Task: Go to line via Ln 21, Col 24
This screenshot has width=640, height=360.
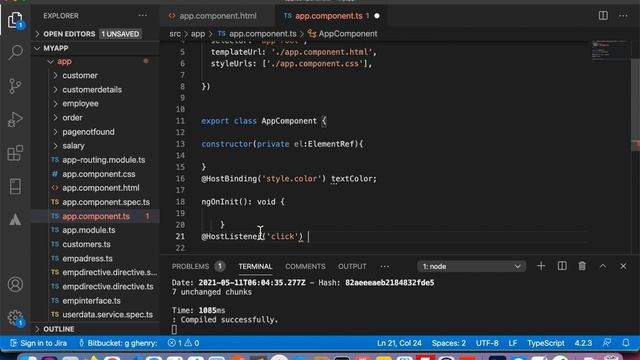Action: click(399, 343)
